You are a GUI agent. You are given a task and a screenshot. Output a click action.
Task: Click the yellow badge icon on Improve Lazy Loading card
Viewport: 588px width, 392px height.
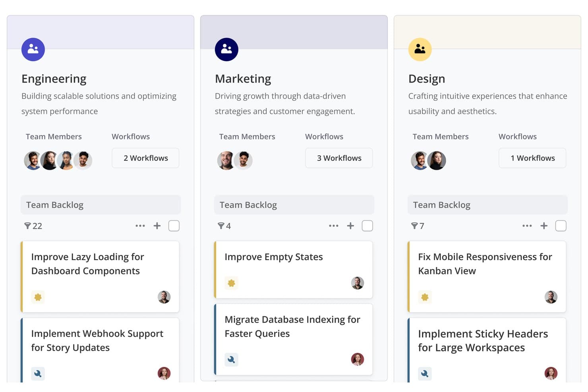[x=38, y=297]
